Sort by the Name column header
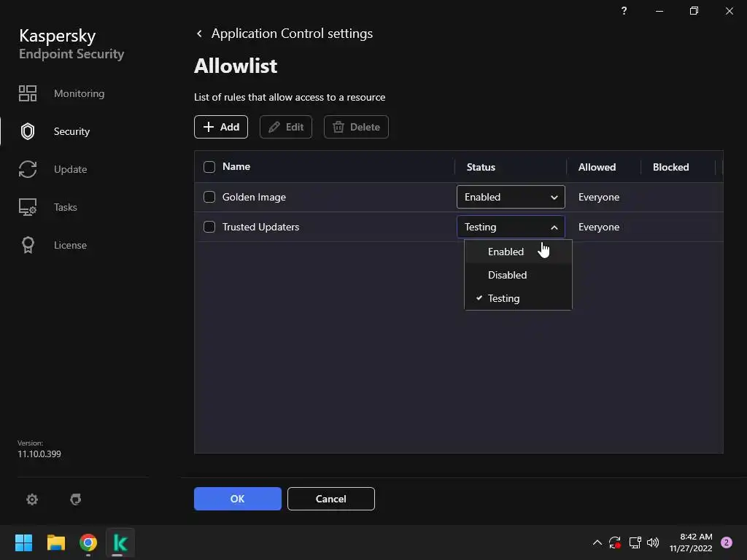 click(236, 167)
